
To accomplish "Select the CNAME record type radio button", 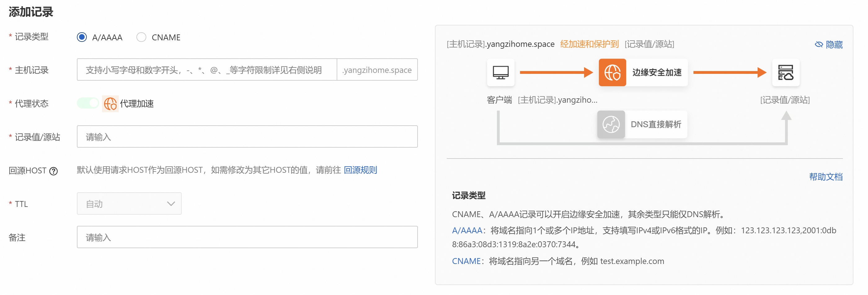I will pos(141,37).
